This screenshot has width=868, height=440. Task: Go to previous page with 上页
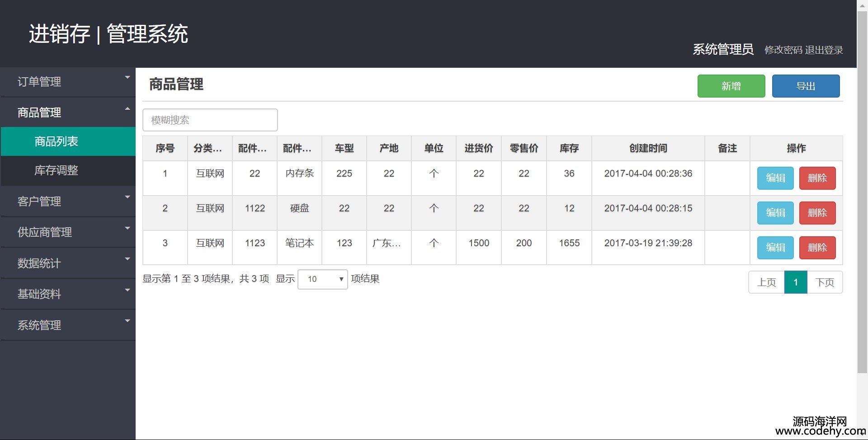pos(767,282)
